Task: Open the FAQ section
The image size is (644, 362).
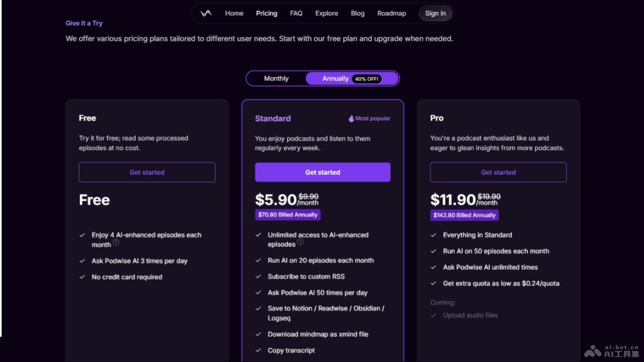Action: (296, 13)
